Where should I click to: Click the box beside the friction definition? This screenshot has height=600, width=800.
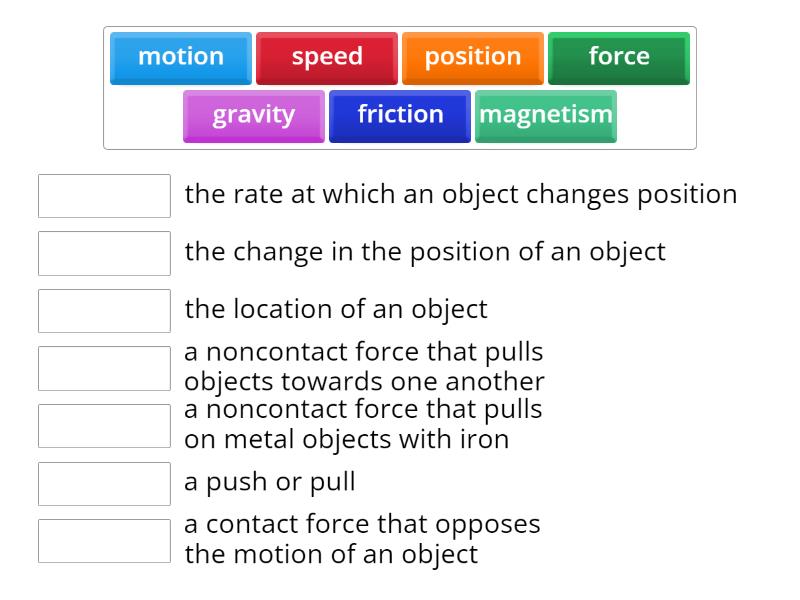[x=104, y=540]
